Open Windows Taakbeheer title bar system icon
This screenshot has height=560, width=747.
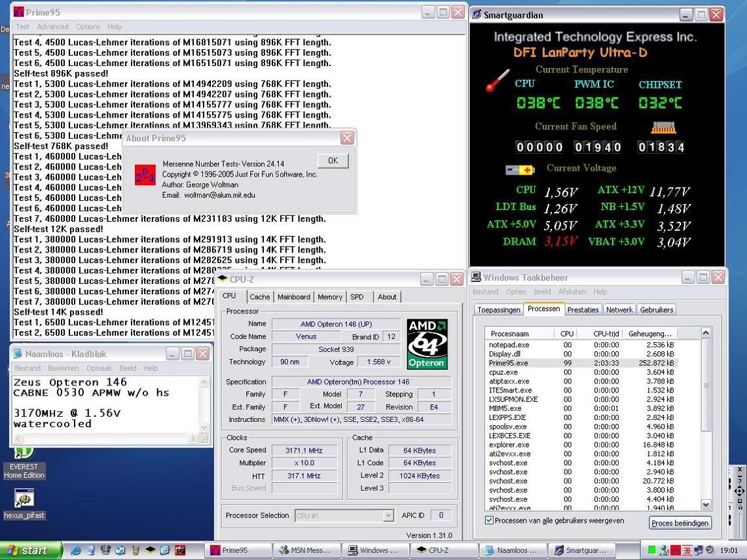pyautogui.click(x=476, y=277)
